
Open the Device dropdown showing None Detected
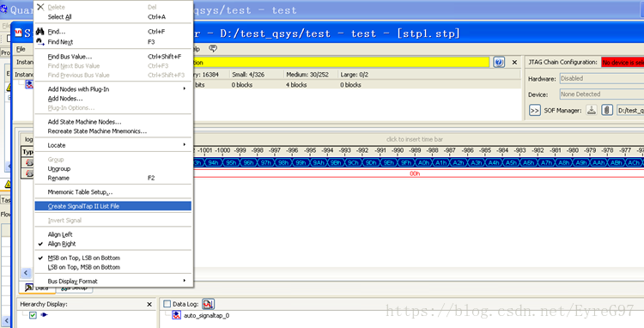tap(601, 94)
